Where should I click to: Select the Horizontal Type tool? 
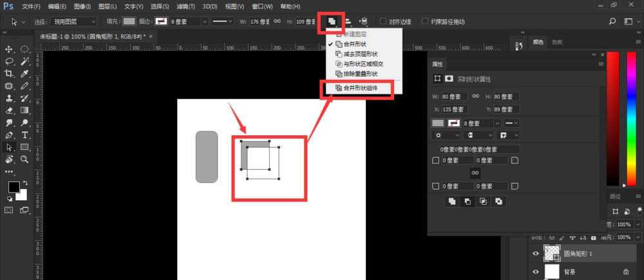coord(24,135)
